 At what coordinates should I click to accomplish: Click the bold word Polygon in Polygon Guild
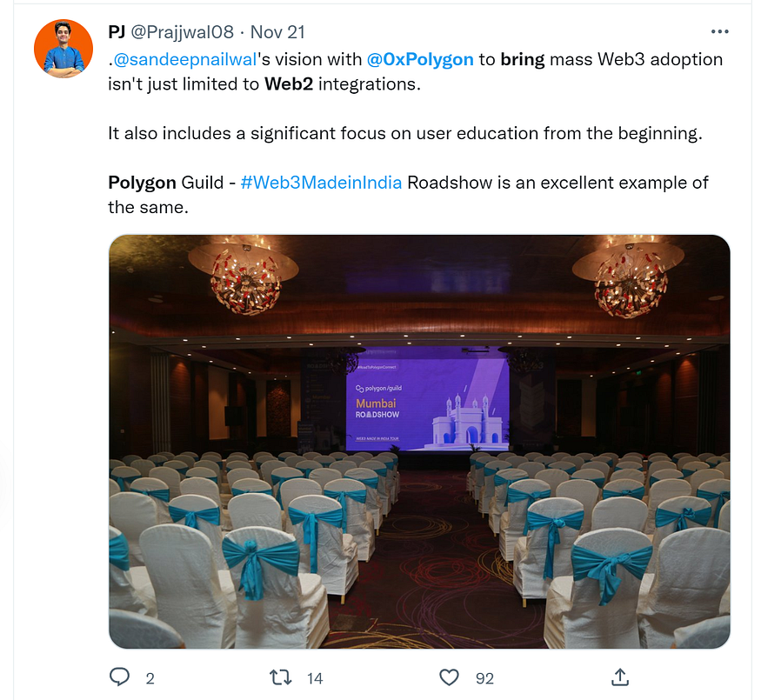[142, 183]
